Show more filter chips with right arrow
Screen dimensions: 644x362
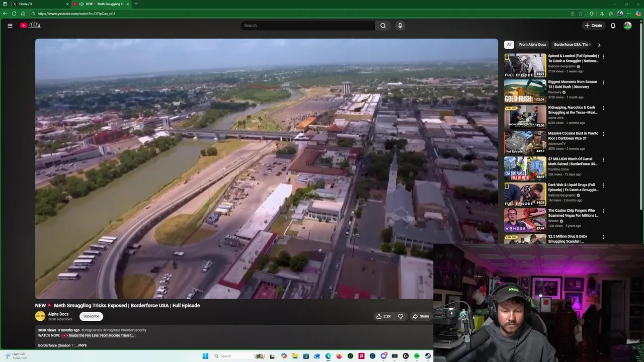(x=599, y=45)
